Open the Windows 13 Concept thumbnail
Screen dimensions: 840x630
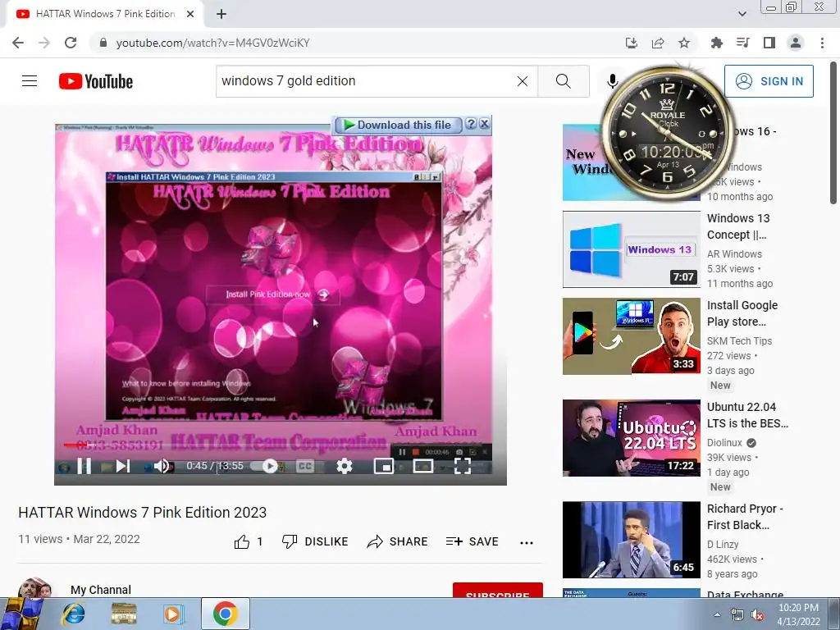631,249
